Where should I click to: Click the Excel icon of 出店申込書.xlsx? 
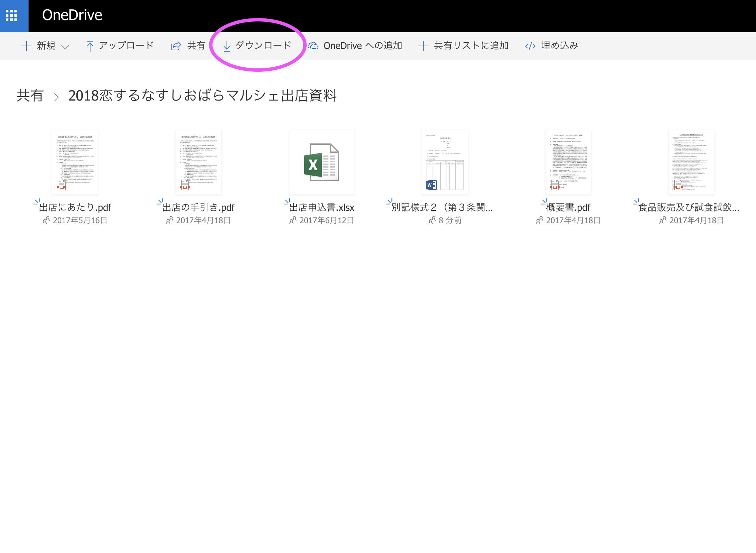[321, 162]
